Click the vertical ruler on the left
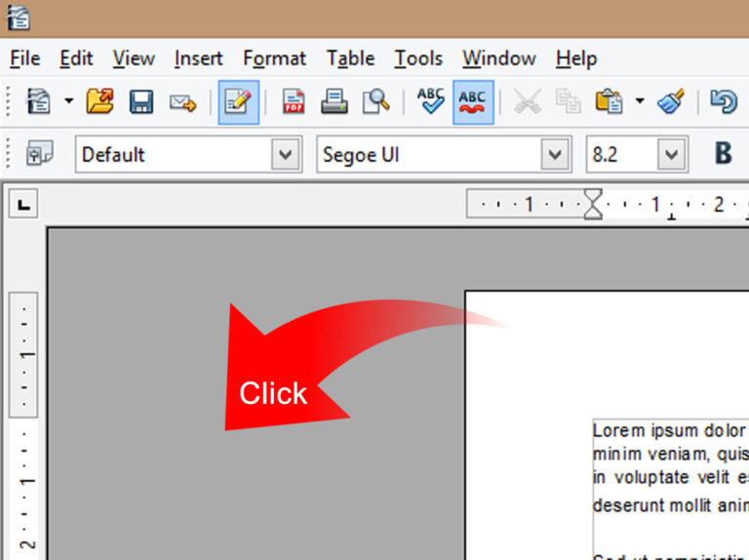This screenshot has height=560, width=749. tap(23, 425)
